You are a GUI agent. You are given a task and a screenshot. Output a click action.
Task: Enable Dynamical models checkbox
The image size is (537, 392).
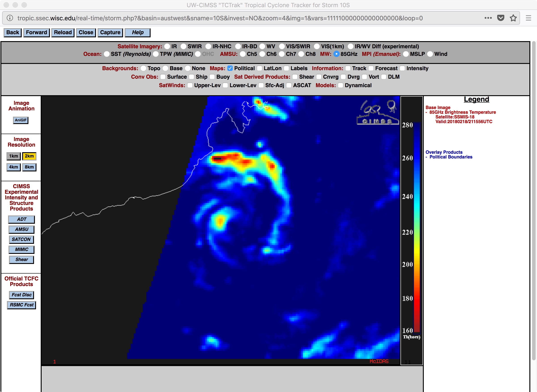341,85
